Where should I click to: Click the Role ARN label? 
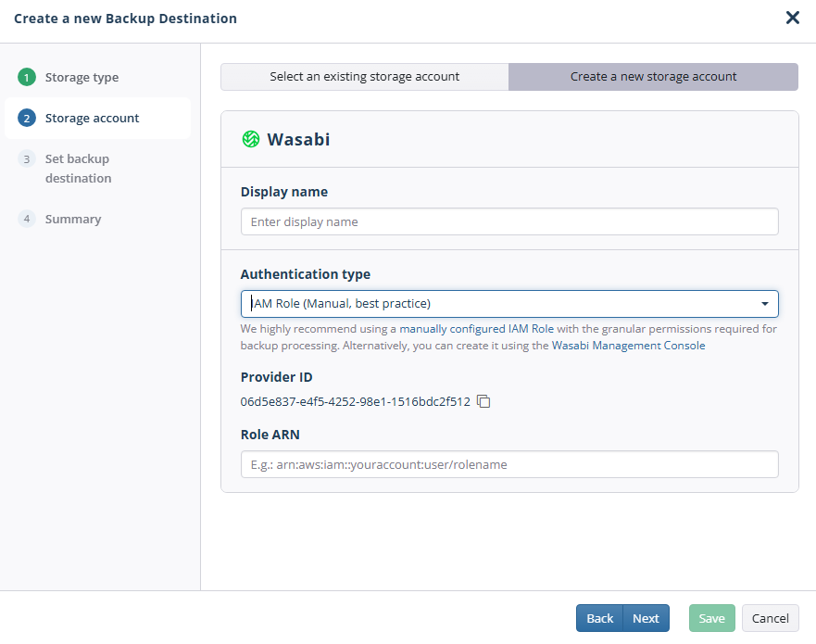click(x=270, y=435)
